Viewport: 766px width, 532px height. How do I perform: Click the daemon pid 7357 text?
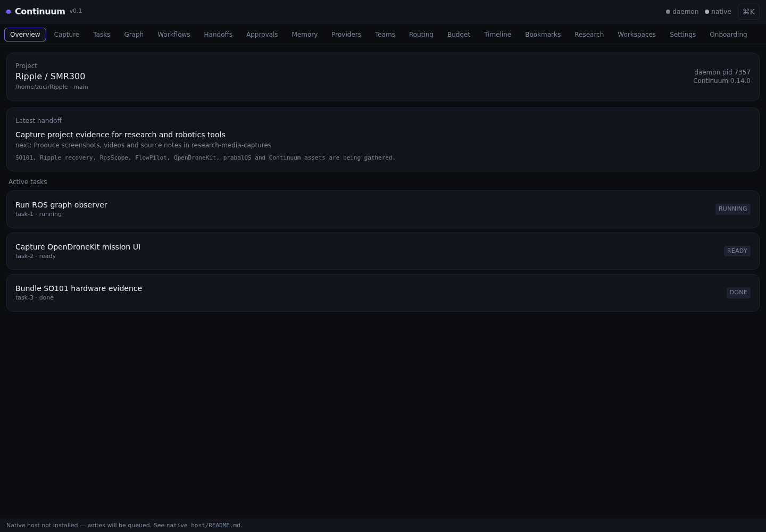point(722,72)
